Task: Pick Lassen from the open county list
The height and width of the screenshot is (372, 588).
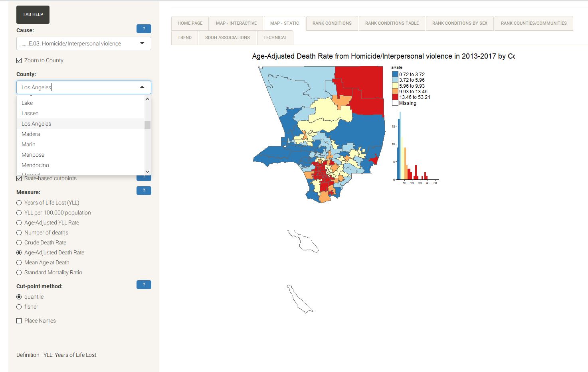Action: tap(30, 113)
